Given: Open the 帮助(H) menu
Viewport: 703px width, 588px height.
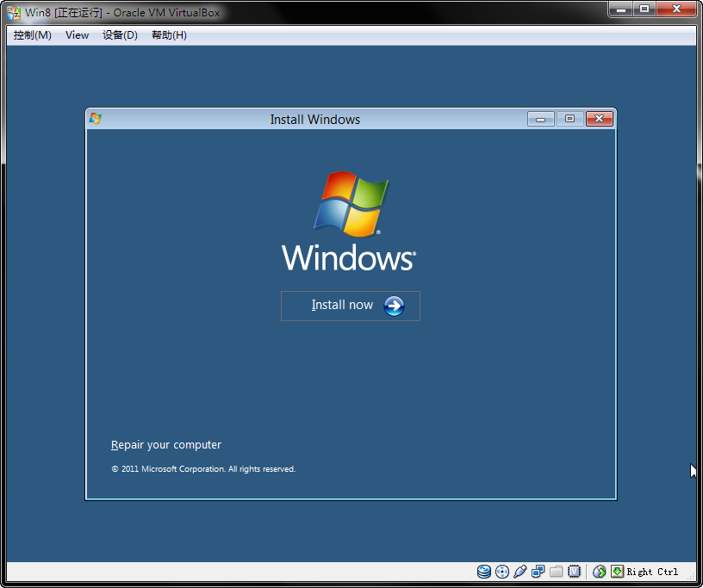Looking at the screenshot, I should point(169,35).
